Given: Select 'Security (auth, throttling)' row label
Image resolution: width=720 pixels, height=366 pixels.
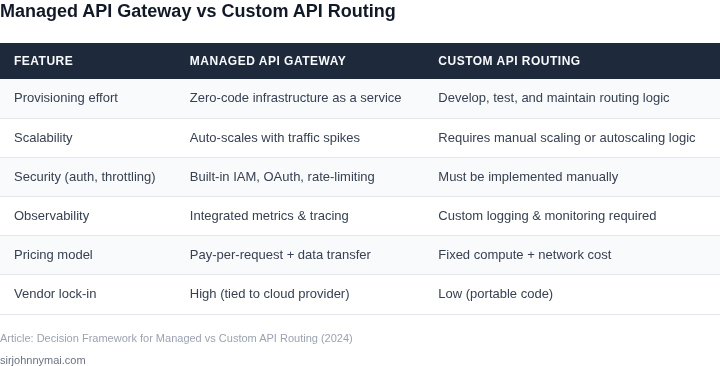Looking at the screenshot, I should 85,177.
